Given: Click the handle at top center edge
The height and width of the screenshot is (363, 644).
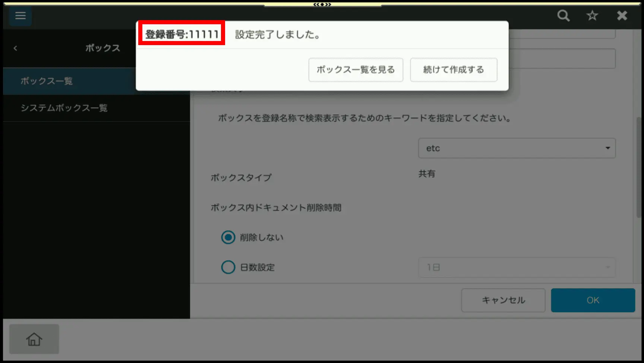Looking at the screenshot, I should 322,4.
